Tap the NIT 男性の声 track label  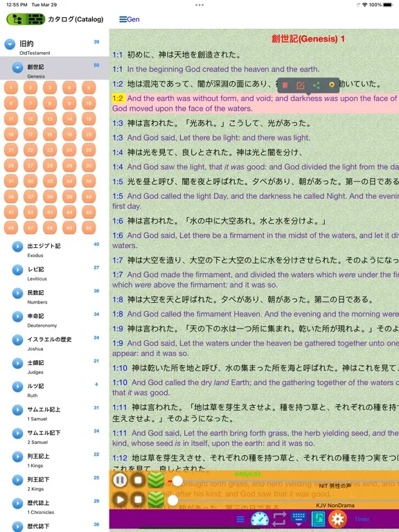tap(335, 486)
